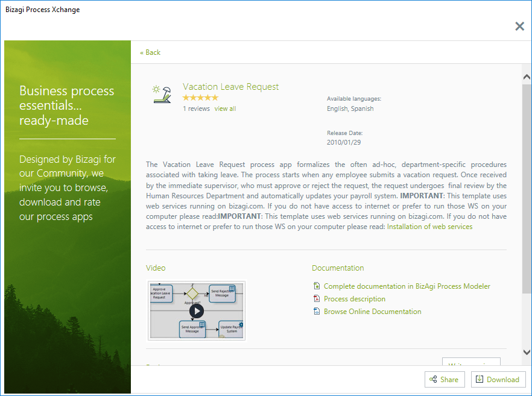Close the Bizagi Process Xchange dialog

pyautogui.click(x=519, y=26)
